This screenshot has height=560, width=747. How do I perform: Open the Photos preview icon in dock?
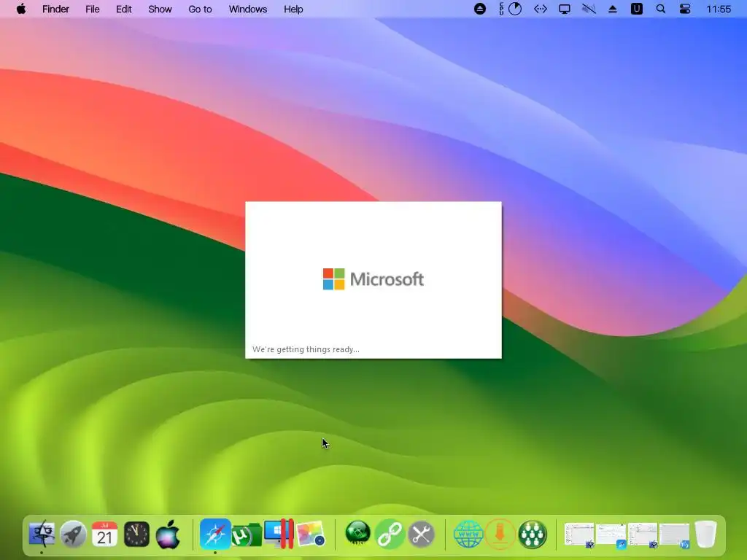tap(311, 534)
